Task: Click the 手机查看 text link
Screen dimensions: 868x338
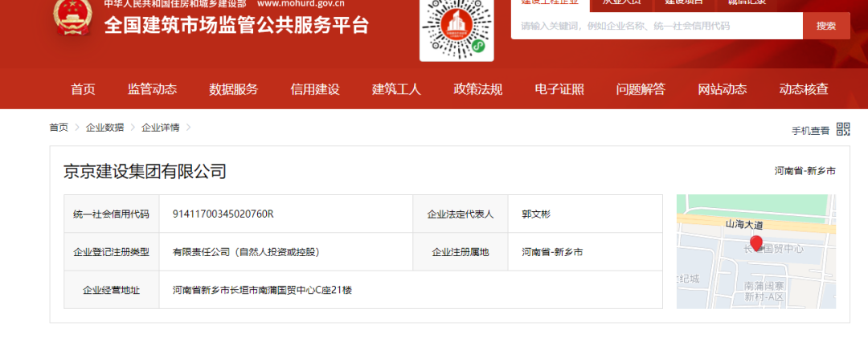Action: point(810,130)
